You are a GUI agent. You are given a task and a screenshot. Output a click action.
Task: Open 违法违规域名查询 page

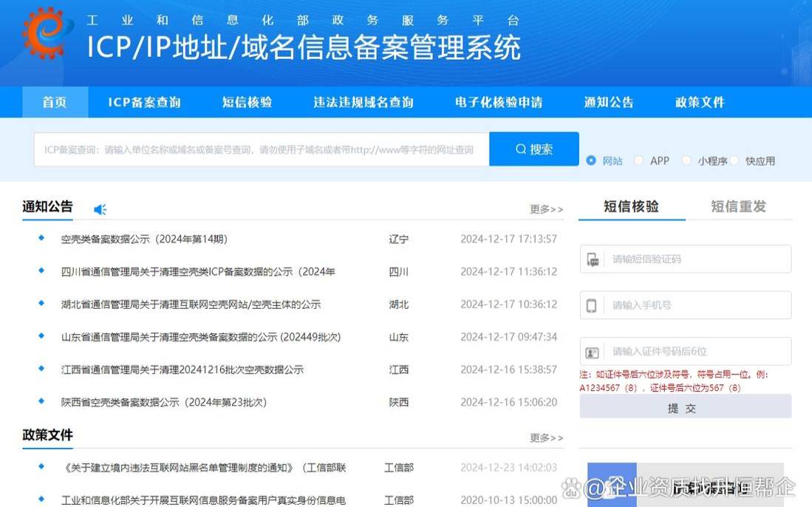(364, 102)
